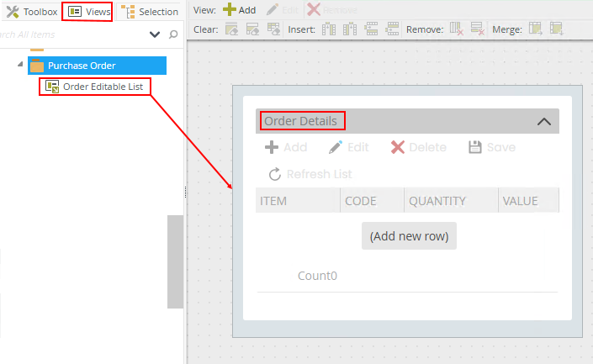Click the second Clear eraser icon
593x364 pixels.
tap(252, 29)
